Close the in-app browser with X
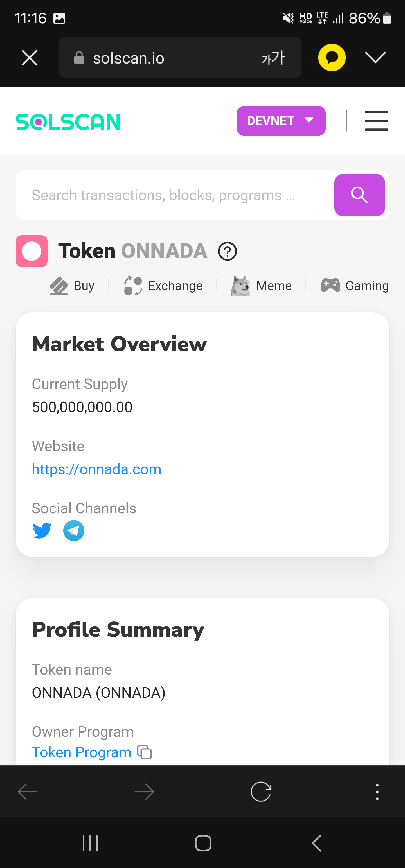Image resolution: width=405 pixels, height=868 pixels. (29, 58)
